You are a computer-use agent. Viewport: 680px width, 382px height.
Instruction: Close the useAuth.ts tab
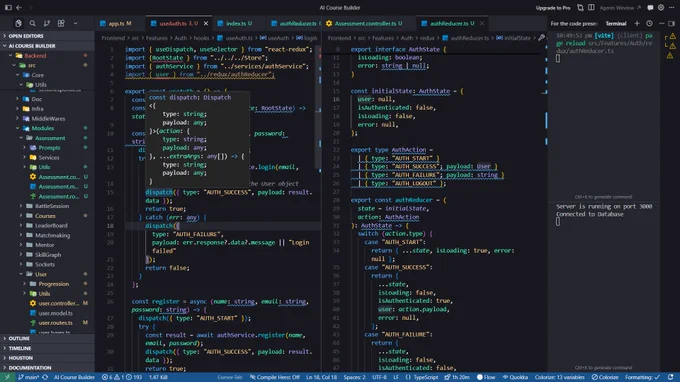pyautogui.click(x=206, y=23)
